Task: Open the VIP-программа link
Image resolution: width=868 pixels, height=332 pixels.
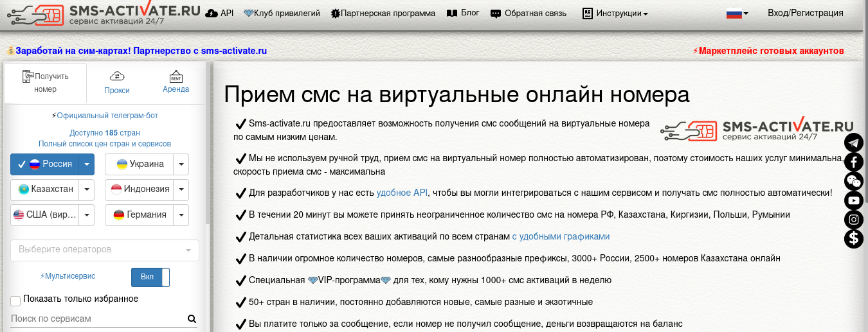Action: pos(349,280)
